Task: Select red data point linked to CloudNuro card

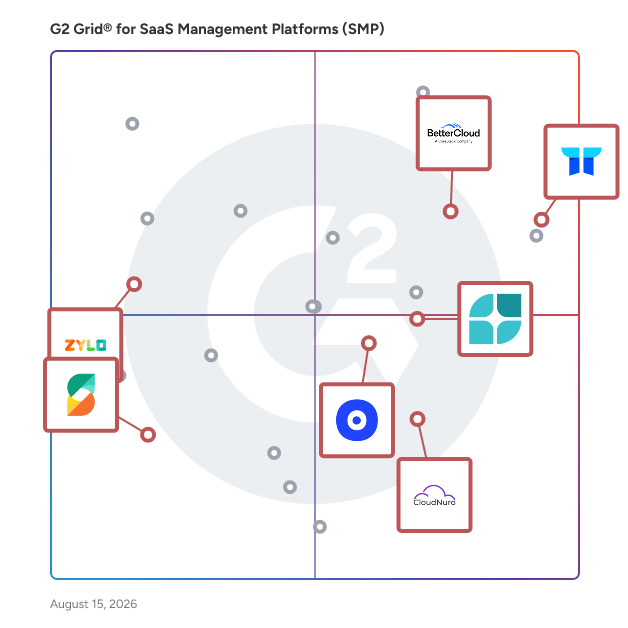Action: click(x=417, y=419)
